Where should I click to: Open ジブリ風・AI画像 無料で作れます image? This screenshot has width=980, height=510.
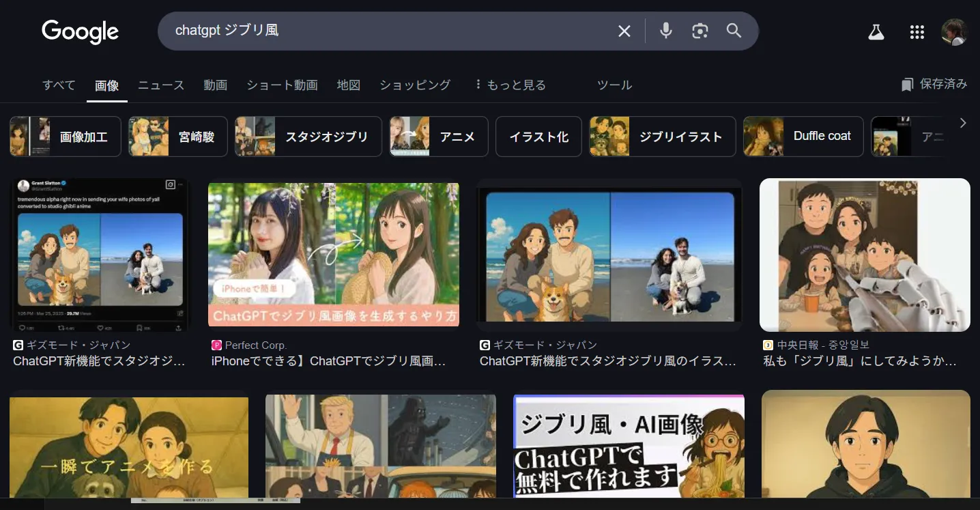click(629, 446)
